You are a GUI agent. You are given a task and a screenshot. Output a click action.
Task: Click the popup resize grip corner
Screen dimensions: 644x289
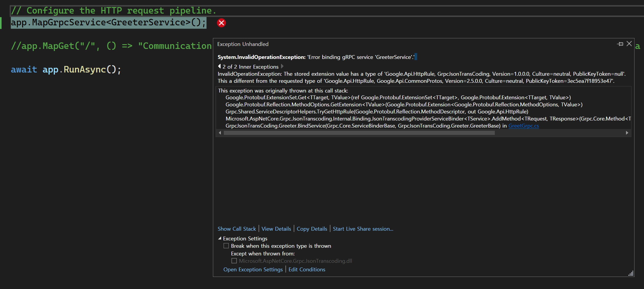click(x=631, y=273)
